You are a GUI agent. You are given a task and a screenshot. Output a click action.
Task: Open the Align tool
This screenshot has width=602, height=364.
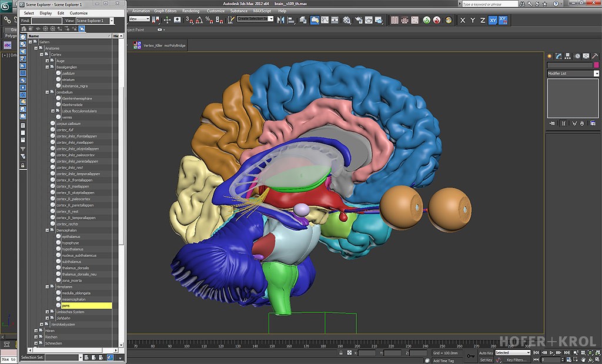(x=291, y=20)
